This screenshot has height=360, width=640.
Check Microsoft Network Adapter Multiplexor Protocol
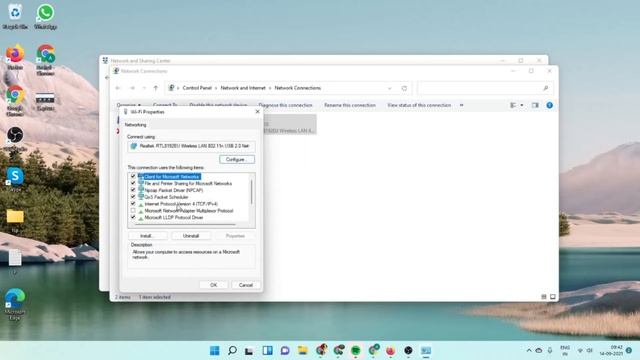[x=133, y=211]
